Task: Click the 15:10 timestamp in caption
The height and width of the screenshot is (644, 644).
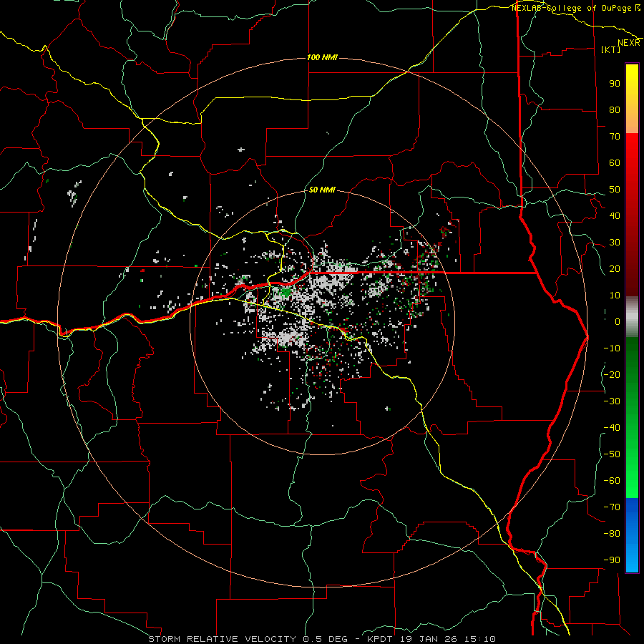Action: [x=479, y=639]
